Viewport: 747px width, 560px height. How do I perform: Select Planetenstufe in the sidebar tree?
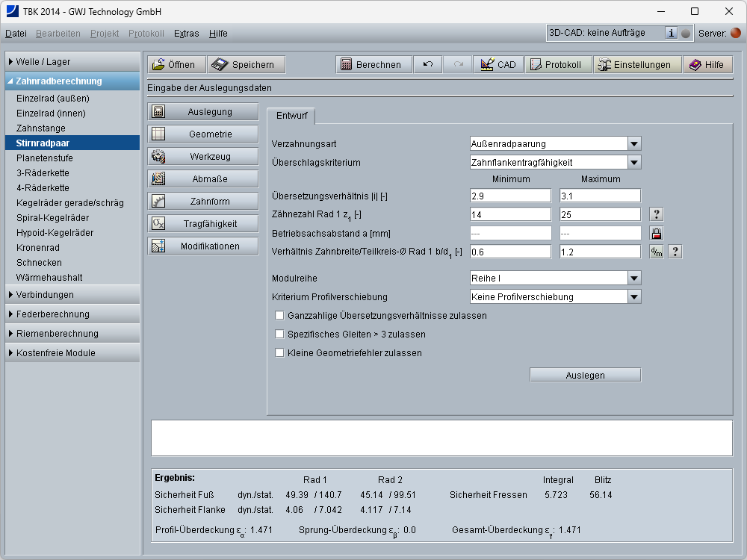pyautogui.click(x=45, y=158)
